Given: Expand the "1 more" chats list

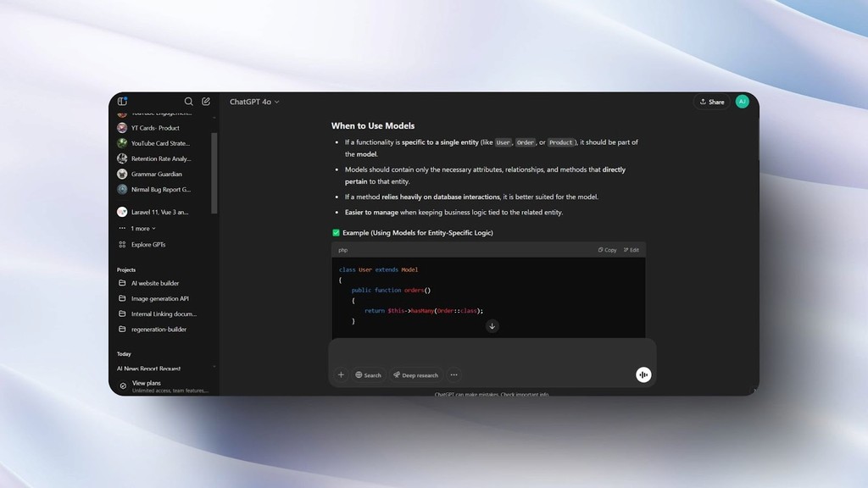Looking at the screenshot, I should pyautogui.click(x=140, y=228).
